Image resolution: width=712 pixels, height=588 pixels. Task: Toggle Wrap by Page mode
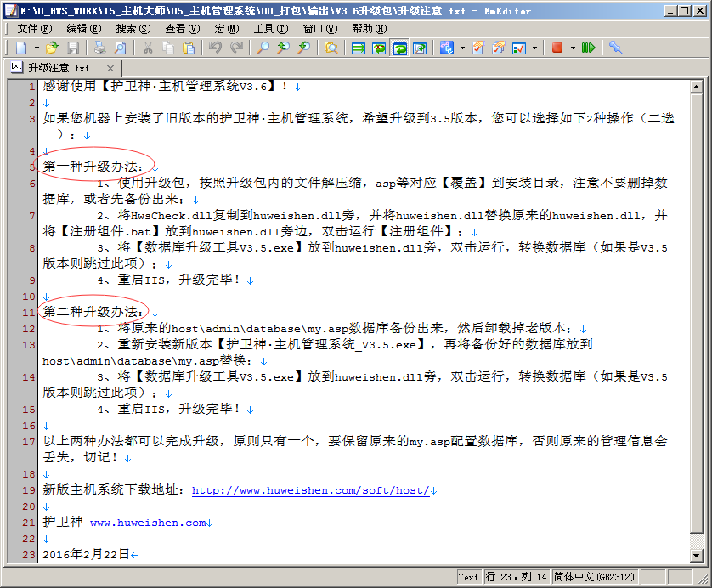[x=420, y=48]
